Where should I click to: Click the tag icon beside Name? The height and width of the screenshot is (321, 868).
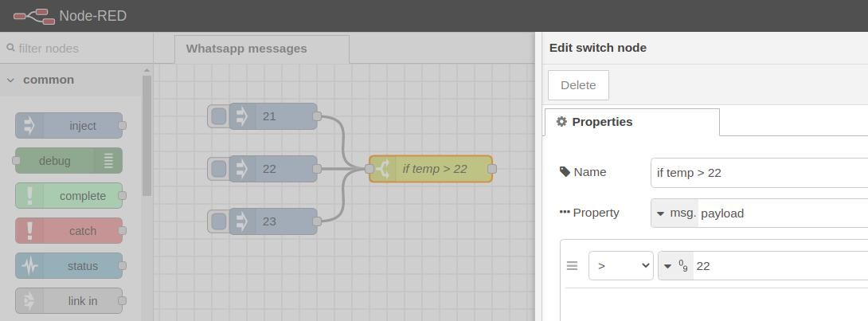pos(565,172)
